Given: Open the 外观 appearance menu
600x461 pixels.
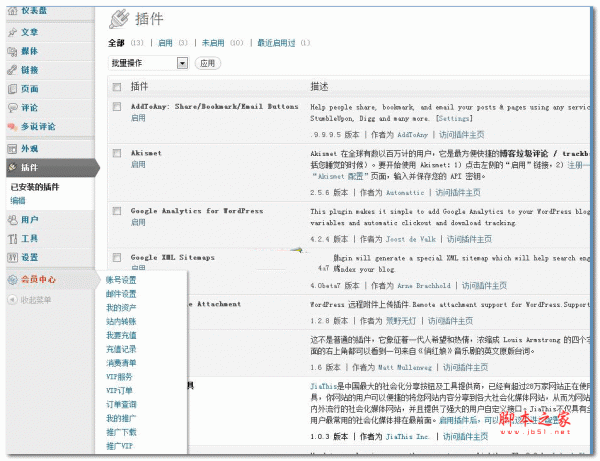Looking at the screenshot, I should [29, 149].
